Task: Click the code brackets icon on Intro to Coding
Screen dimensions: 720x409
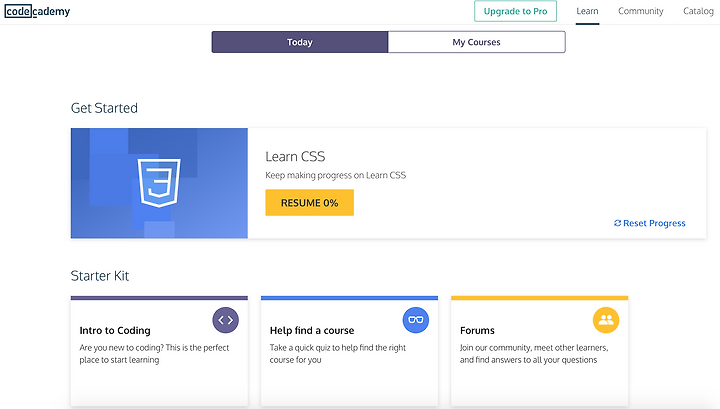Action: [225, 320]
